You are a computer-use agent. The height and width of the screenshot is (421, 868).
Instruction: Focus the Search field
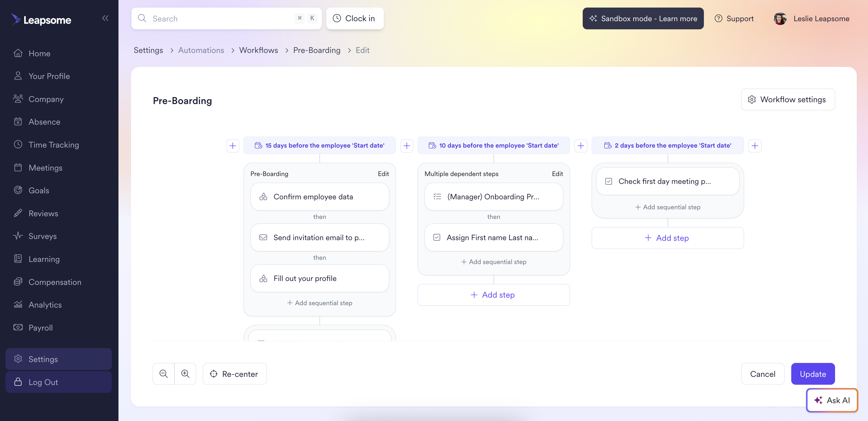[226, 18]
